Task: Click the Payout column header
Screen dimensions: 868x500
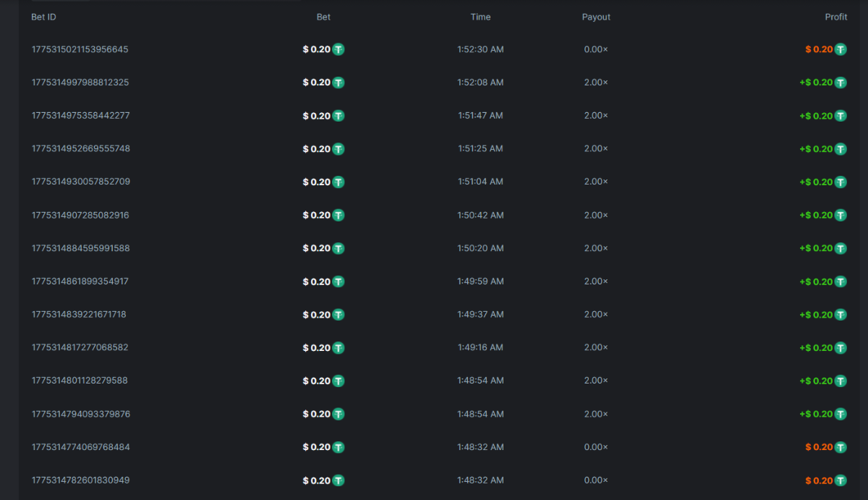Action: pyautogui.click(x=596, y=17)
